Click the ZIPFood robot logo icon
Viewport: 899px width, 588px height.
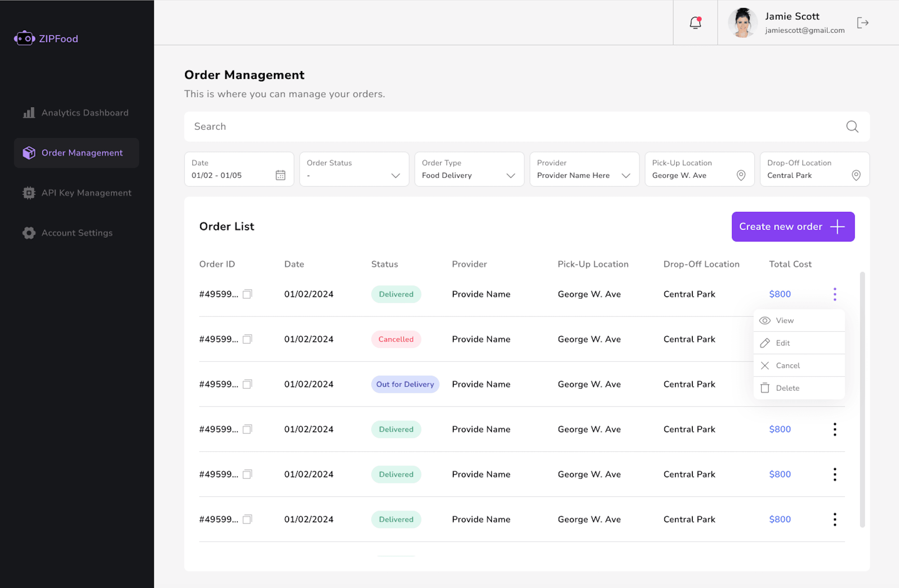point(24,38)
